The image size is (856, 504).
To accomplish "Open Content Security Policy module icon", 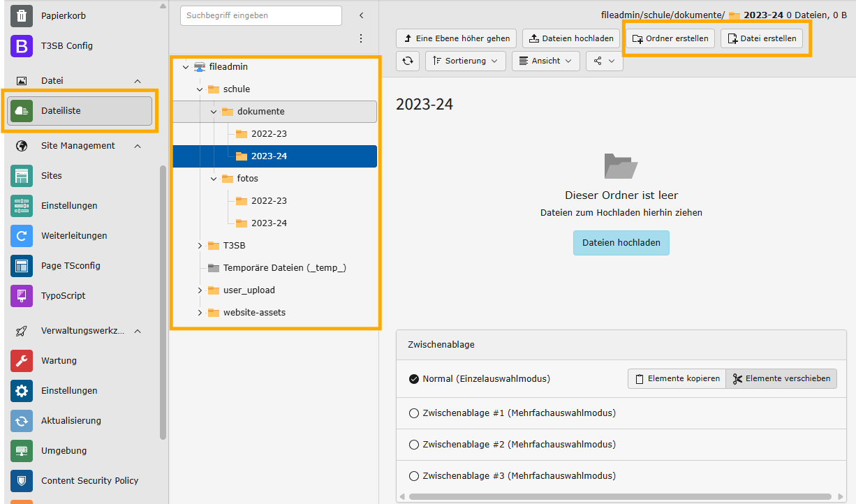I will point(22,481).
